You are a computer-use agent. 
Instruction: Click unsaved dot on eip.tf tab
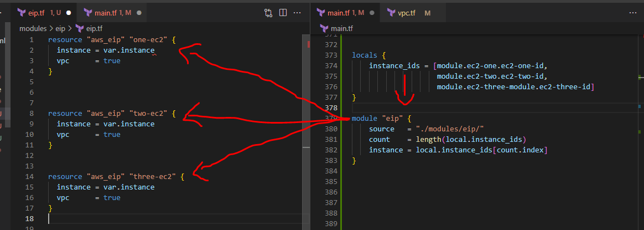(x=69, y=13)
